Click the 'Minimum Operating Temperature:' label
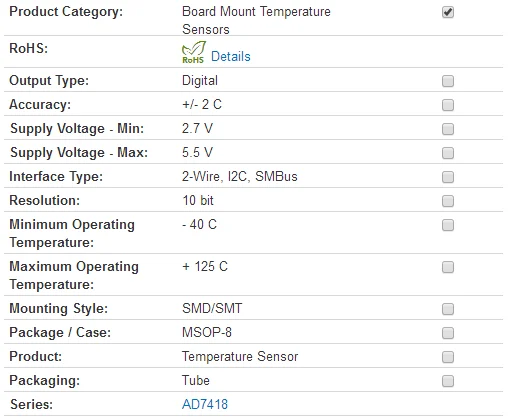The height and width of the screenshot is (419, 509). [72, 233]
